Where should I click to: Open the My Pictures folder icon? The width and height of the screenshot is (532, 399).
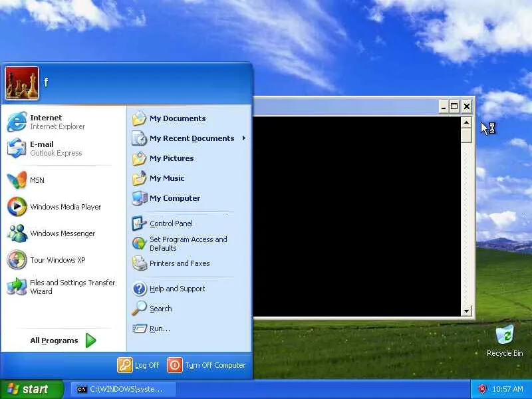[139, 158]
